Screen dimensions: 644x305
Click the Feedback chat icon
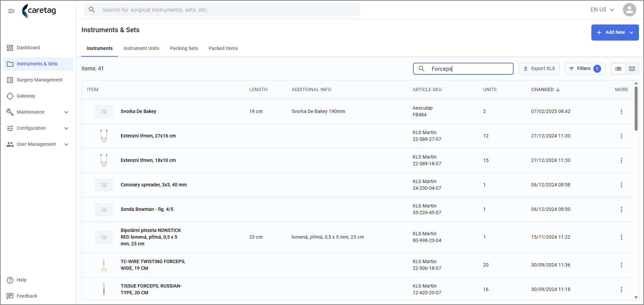pyautogui.click(x=10, y=296)
